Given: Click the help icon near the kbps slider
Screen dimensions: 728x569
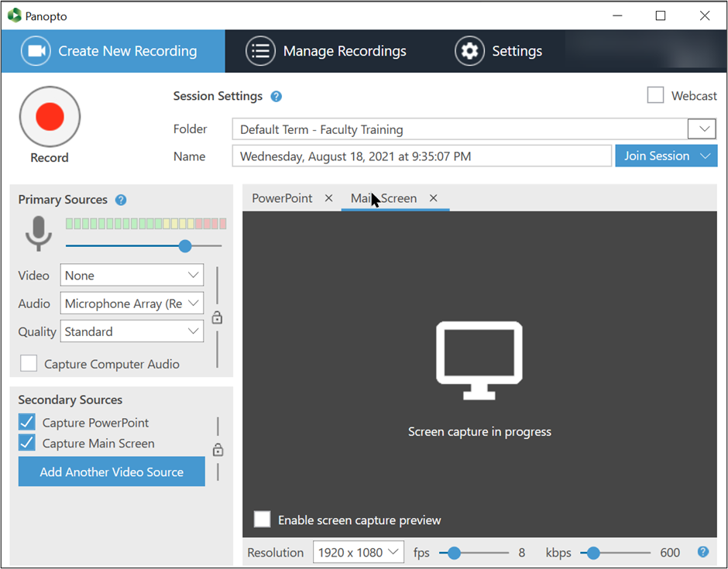Looking at the screenshot, I should tap(702, 552).
